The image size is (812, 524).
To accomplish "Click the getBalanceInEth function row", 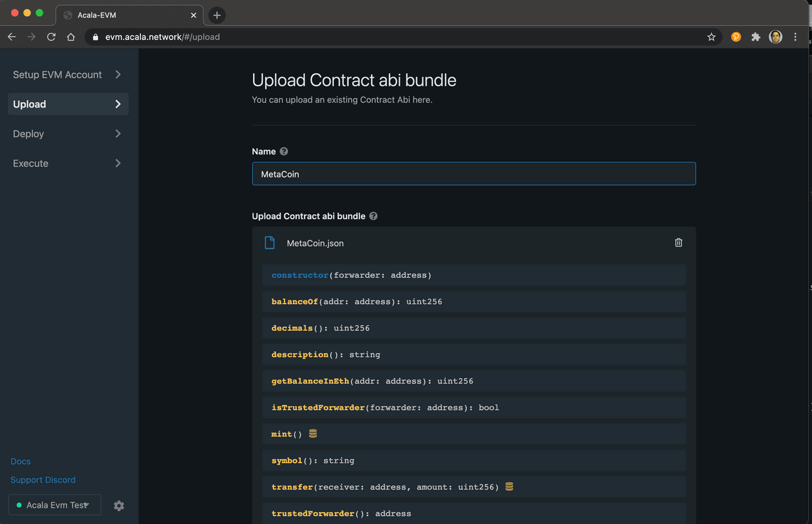I will point(474,381).
